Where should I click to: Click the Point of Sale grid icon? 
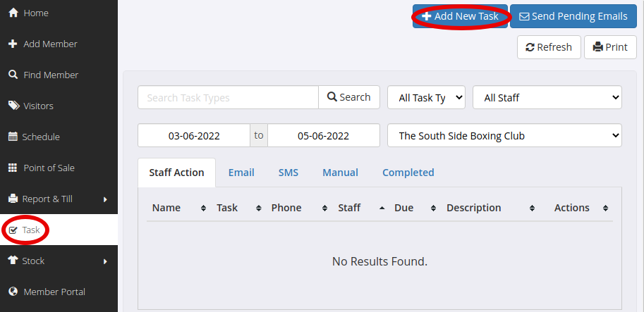pos(13,168)
